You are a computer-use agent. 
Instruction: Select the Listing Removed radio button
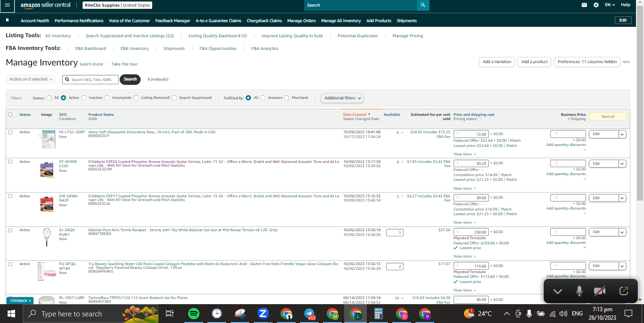[x=136, y=98]
